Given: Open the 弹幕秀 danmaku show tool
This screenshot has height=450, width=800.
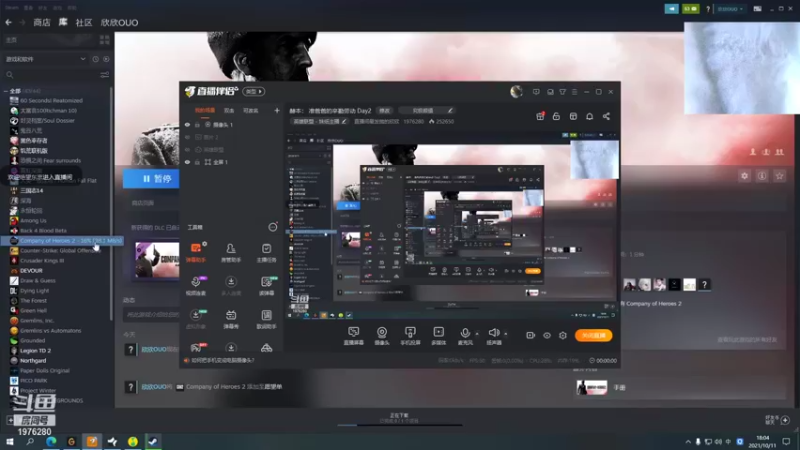Looking at the screenshot, I should click(231, 319).
